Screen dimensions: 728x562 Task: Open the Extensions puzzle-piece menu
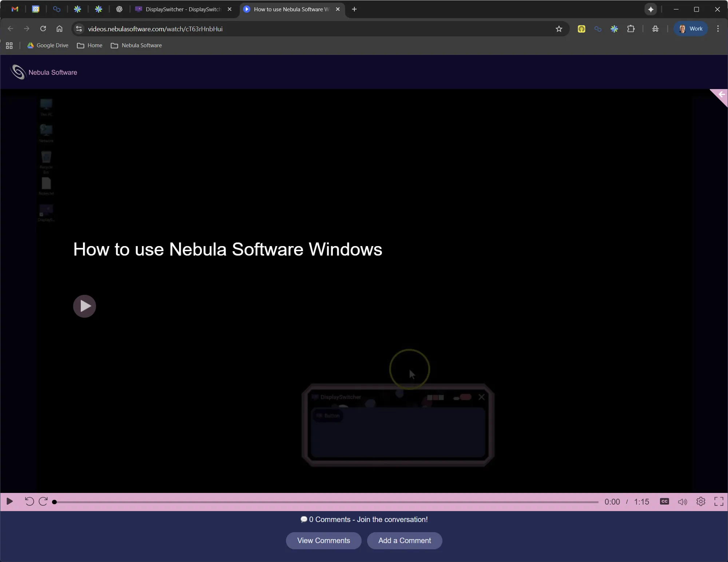coord(631,29)
